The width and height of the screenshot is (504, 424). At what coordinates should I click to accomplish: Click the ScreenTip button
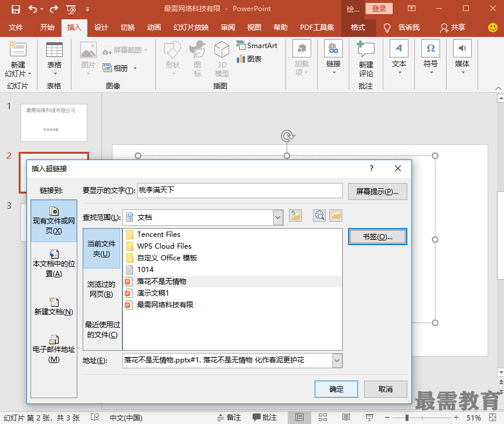click(x=377, y=192)
